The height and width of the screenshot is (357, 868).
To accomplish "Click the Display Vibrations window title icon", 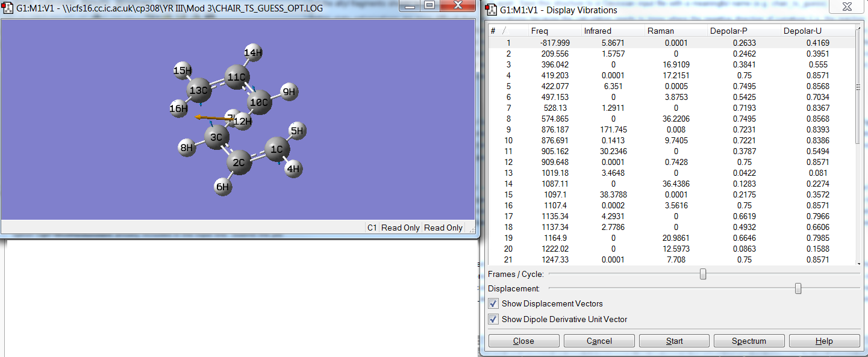I will (490, 10).
